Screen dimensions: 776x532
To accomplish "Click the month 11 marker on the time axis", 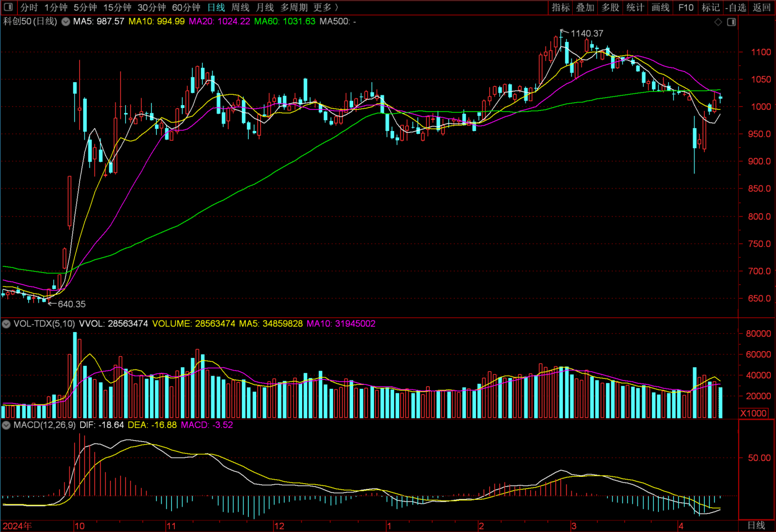I will pyautogui.click(x=171, y=526).
